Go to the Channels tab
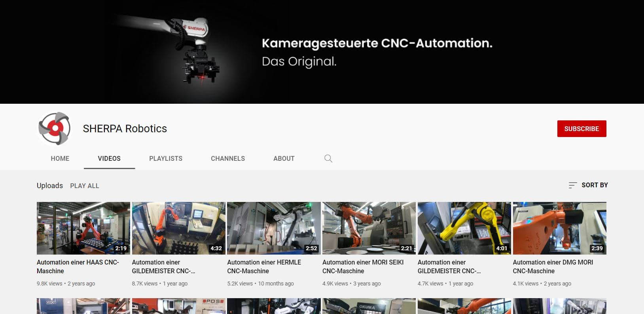 pyautogui.click(x=228, y=158)
